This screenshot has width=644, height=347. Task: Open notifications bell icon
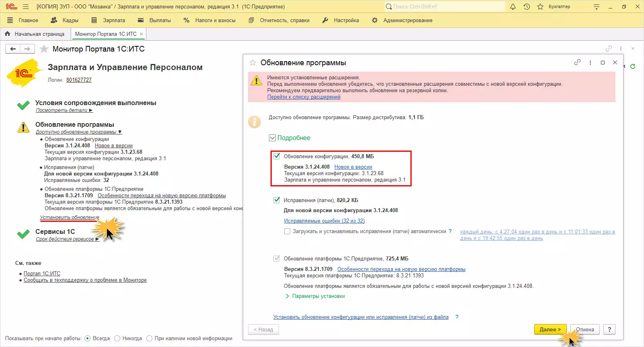click(x=513, y=6)
